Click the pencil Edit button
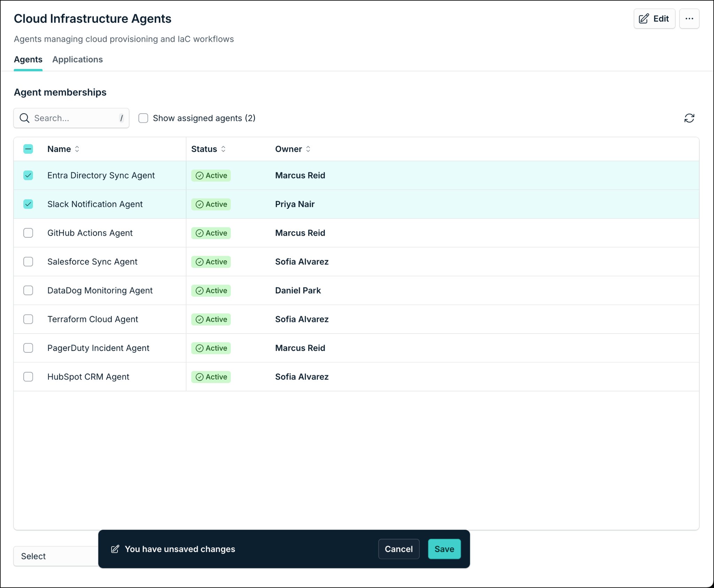714x588 pixels. [654, 19]
